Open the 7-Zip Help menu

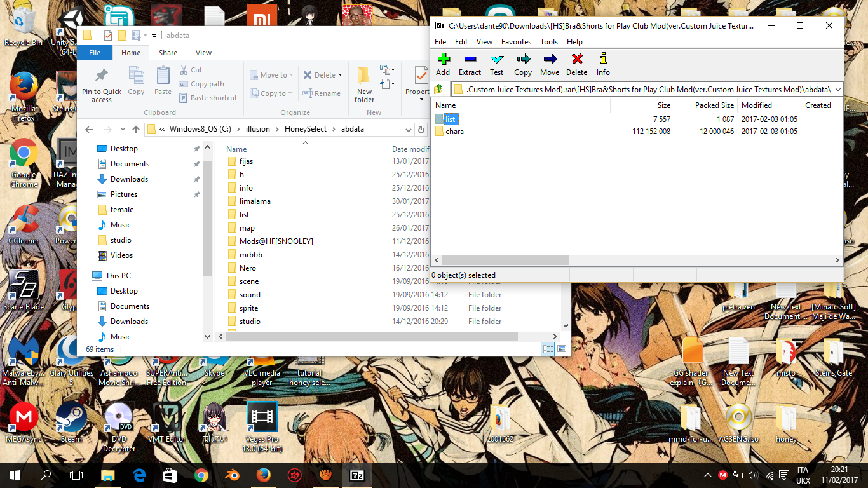(x=574, y=42)
